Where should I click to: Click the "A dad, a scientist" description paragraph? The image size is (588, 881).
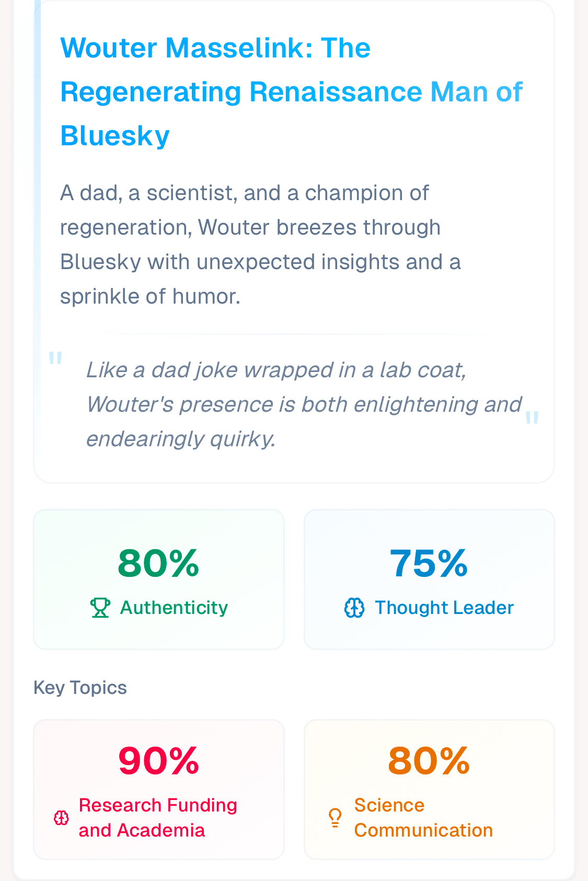[260, 245]
